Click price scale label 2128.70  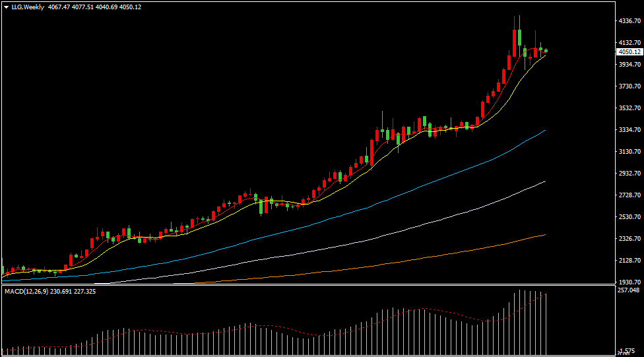pyautogui.click(x=629, y=260)
